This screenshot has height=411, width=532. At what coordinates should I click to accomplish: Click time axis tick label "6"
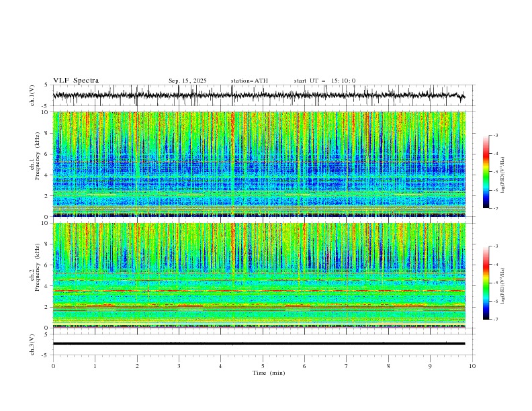(x=304, y=366)
